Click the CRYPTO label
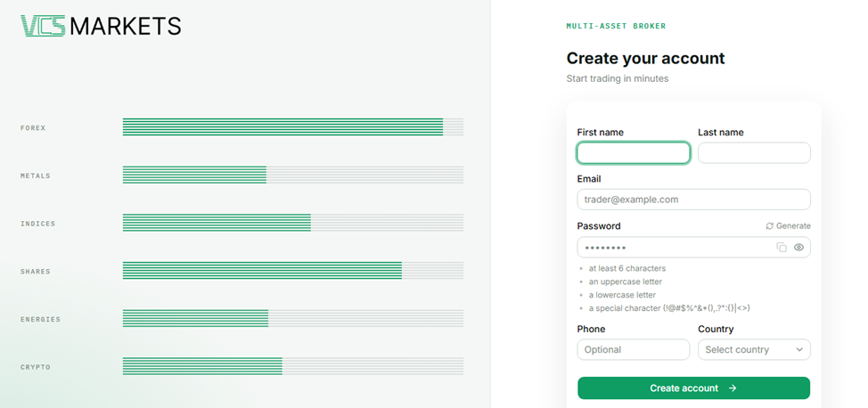The width and height of the screenshot is (868, 408). coord(36,368)
